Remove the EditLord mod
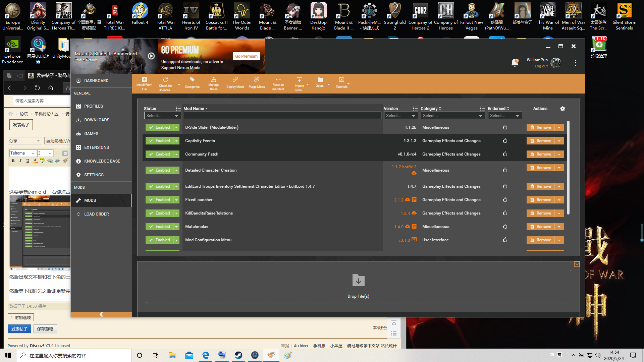This screenshot has height=362, width=644. pyautogui.click(x=540, y=186)
